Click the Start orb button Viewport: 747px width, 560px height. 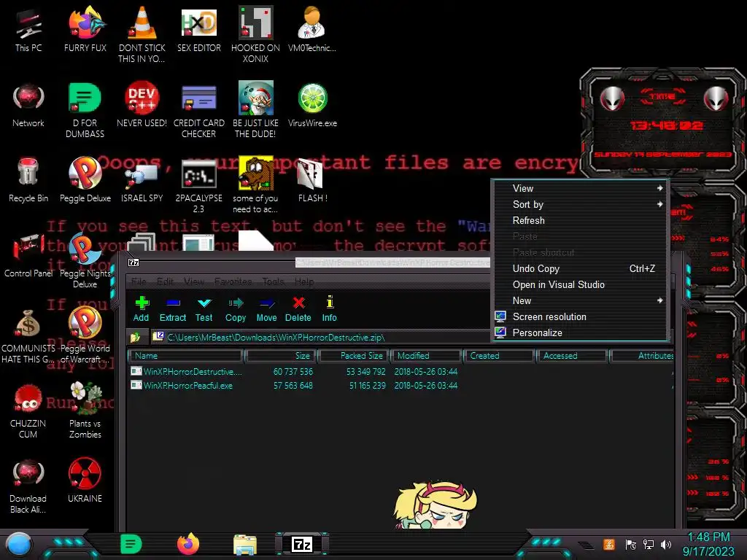tap(19, 544)
